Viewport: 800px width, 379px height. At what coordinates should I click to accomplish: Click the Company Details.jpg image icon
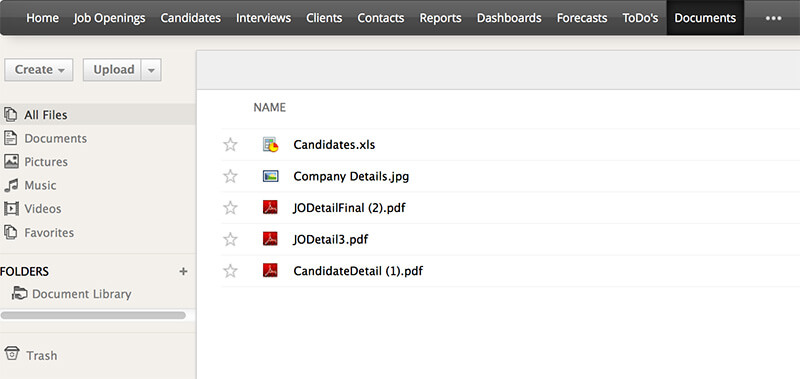tap(270, 176)
